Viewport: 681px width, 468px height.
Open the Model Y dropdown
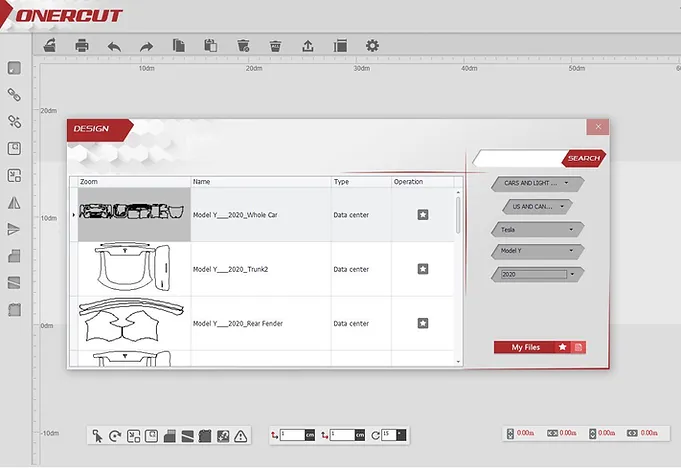(538, 251)
